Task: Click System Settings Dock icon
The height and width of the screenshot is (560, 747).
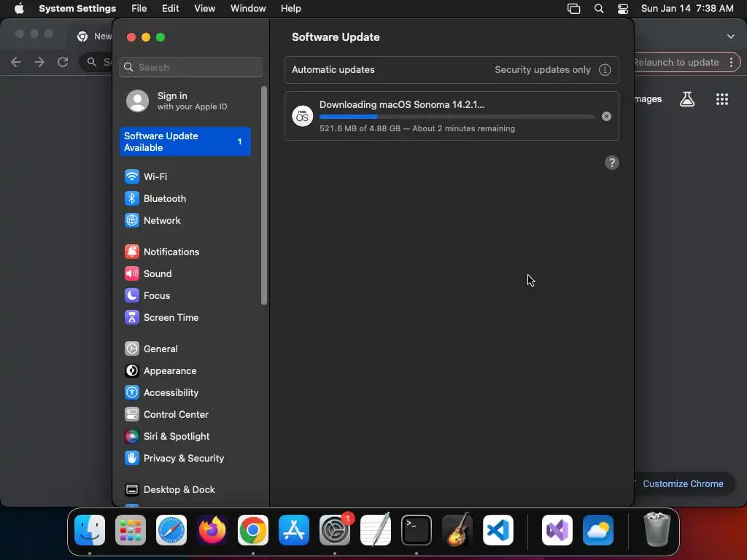Action: click(335, 530)
